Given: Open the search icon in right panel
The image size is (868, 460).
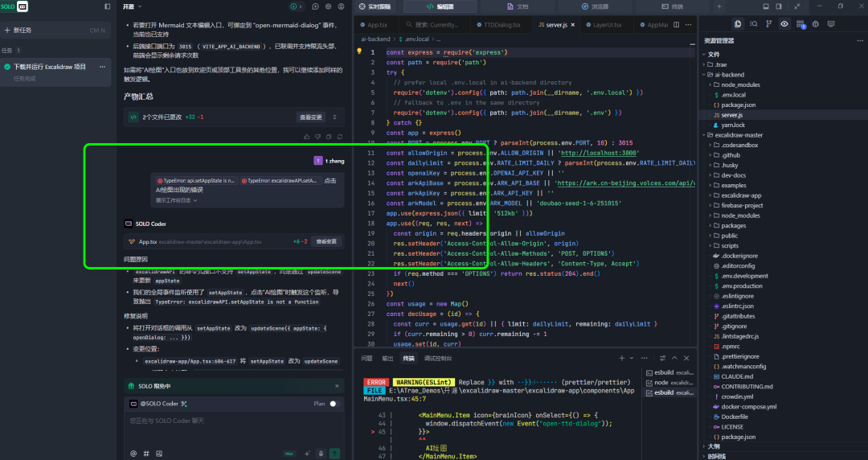Looking at the screenshot, I should (x=753, y=24).
